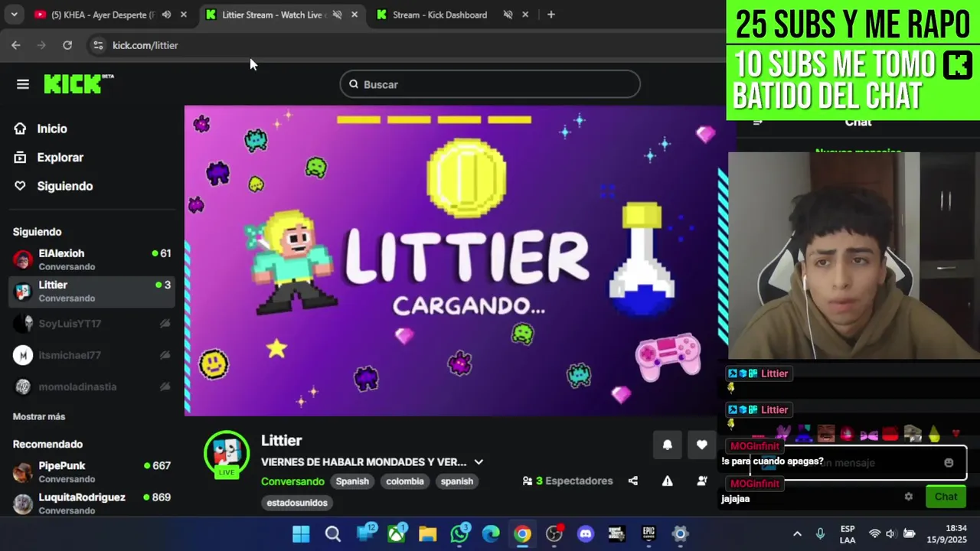980x551 pixels.
Task: Reload the current page
Action: coord(67,45)
